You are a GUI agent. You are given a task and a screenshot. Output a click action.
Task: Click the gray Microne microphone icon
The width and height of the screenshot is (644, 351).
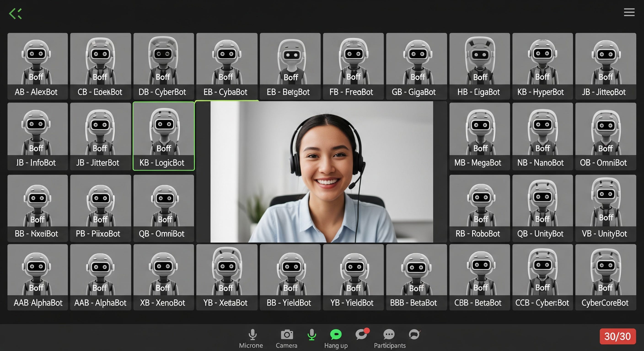[252, 335]
